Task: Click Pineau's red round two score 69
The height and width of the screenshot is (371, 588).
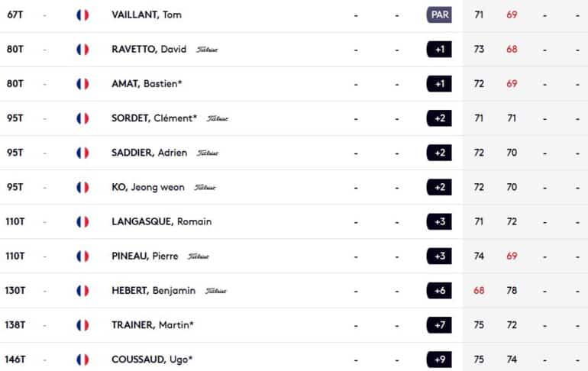Action: [512, 256]
